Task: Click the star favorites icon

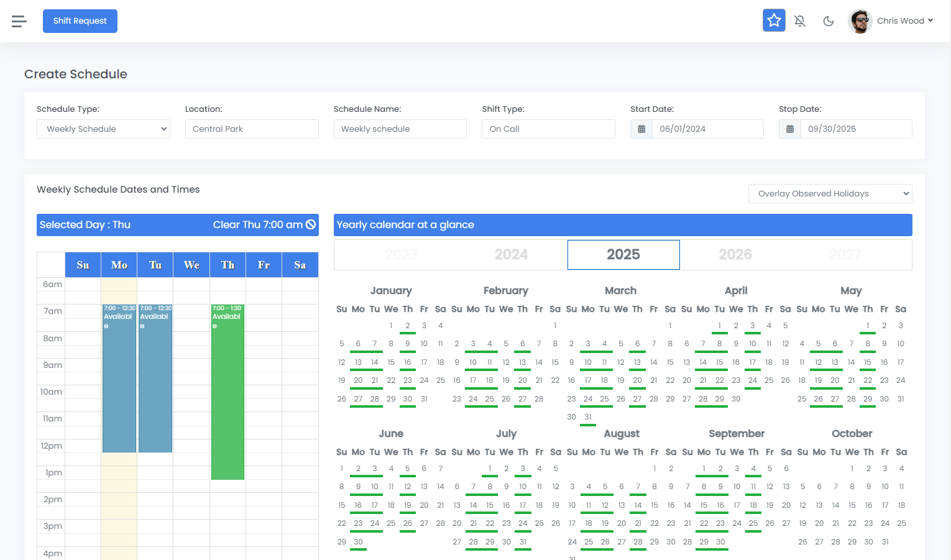Action: point(774,21)
